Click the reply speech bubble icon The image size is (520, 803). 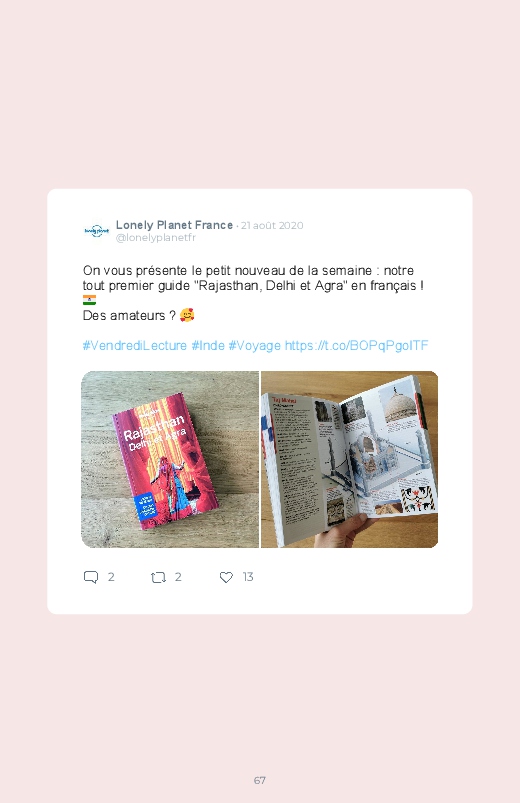(x=91, y=577)
